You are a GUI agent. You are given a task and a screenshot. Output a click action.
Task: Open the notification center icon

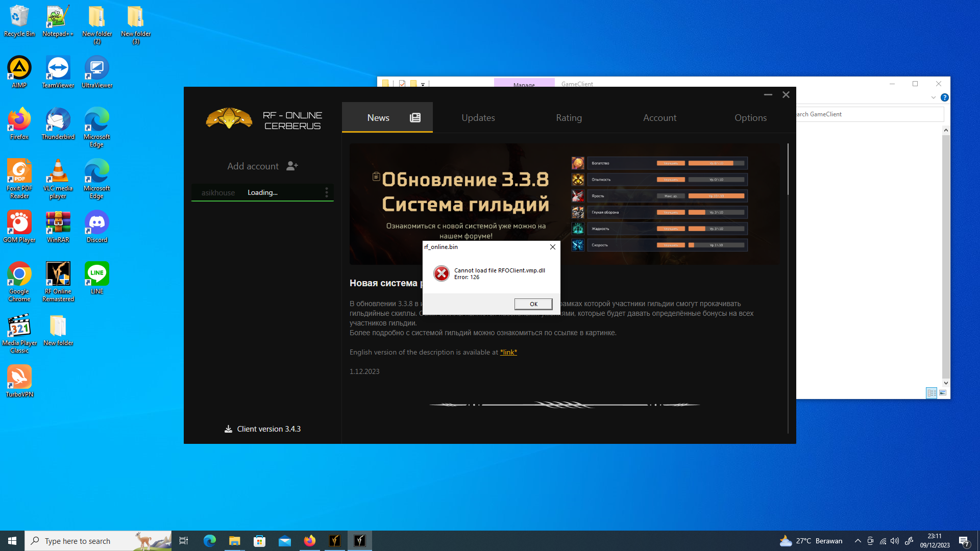(x=964, y=541)
